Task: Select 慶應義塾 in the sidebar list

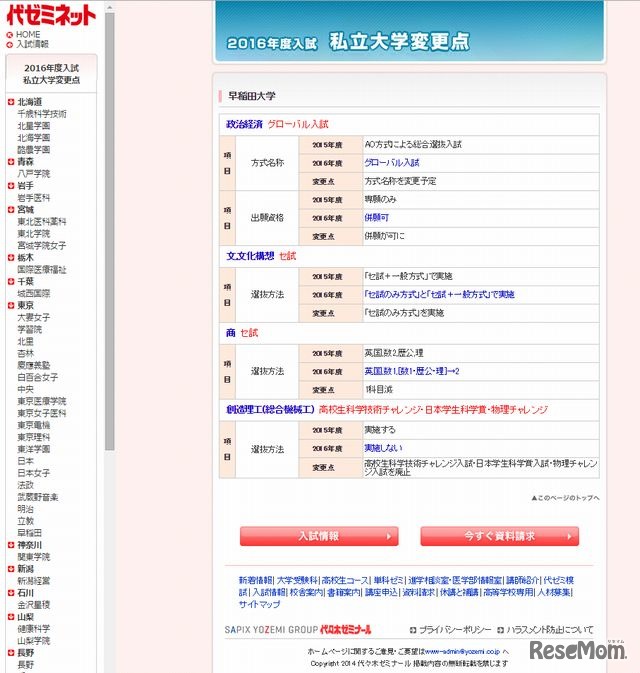Action: [x=33, y=365]
